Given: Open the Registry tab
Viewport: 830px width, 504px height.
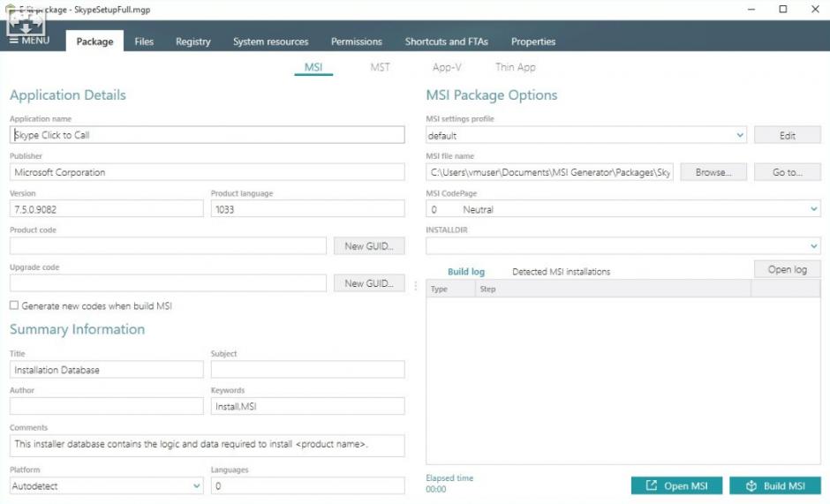Looking at the screenshot, I should 193,41.
